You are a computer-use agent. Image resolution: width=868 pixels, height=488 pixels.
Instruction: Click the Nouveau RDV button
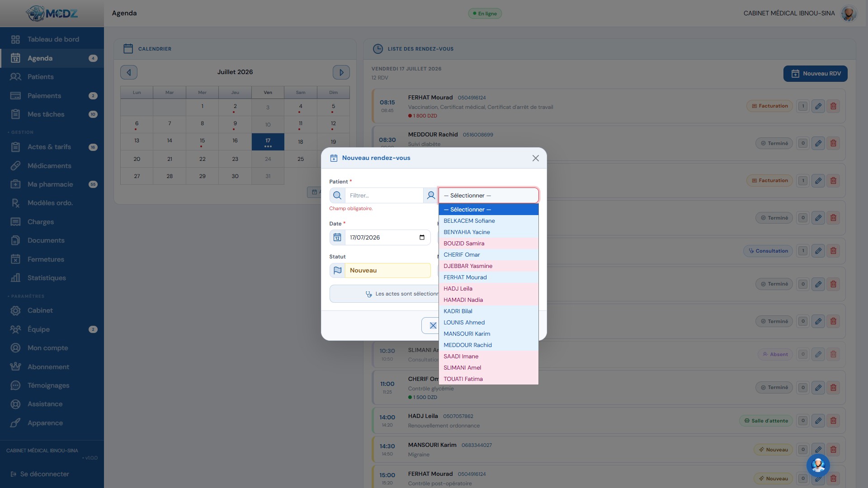click(x=815, y=74)
